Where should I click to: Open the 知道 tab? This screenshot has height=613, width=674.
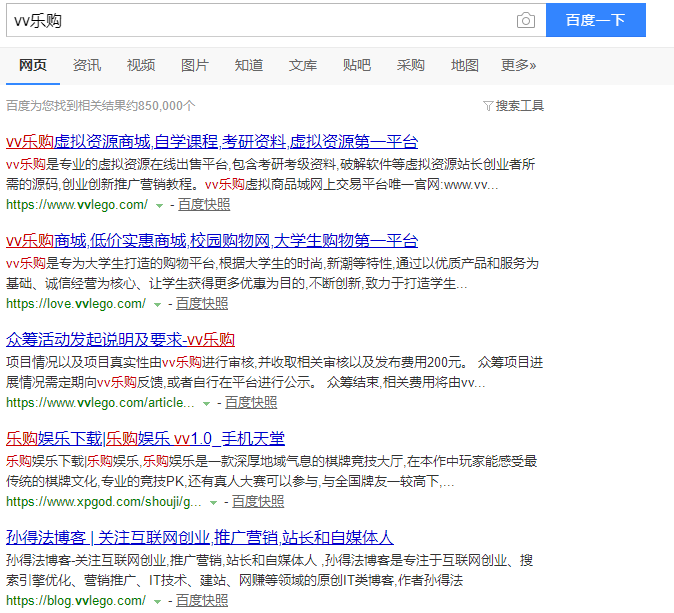(x=248, y=65)
